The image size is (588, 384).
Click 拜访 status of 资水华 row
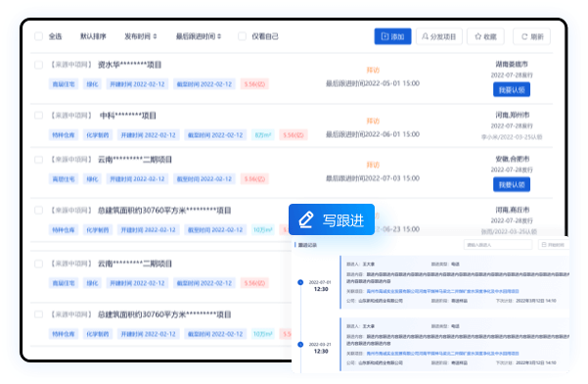click(x=373, y=71)
